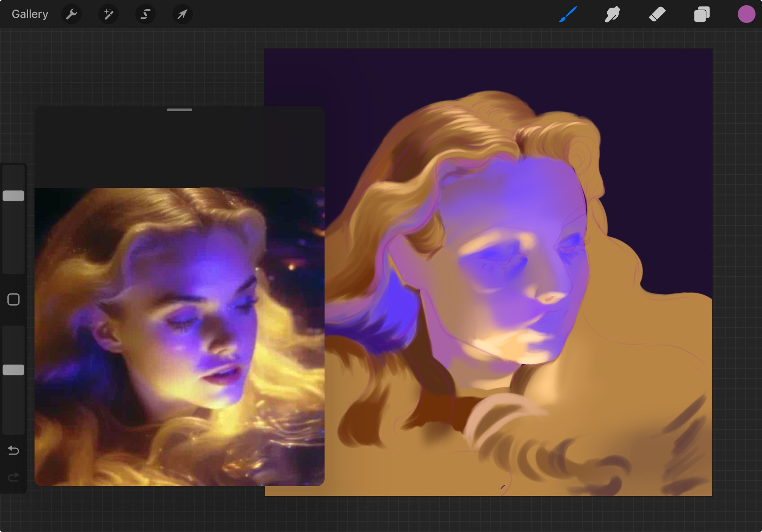The height and width of the screenshot is (532, 762).
Task: Redo the last undone action
Action: 13,477
